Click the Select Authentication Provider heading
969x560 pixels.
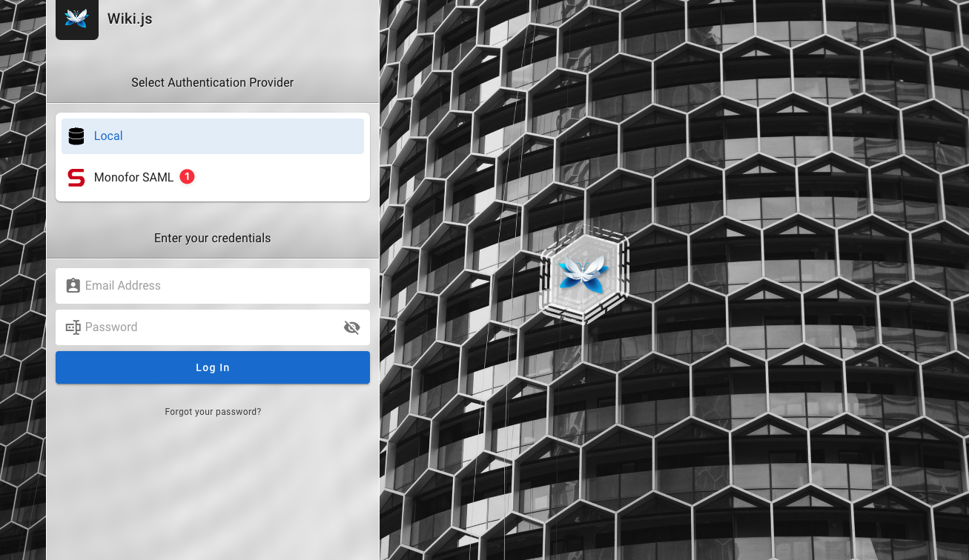213,82
